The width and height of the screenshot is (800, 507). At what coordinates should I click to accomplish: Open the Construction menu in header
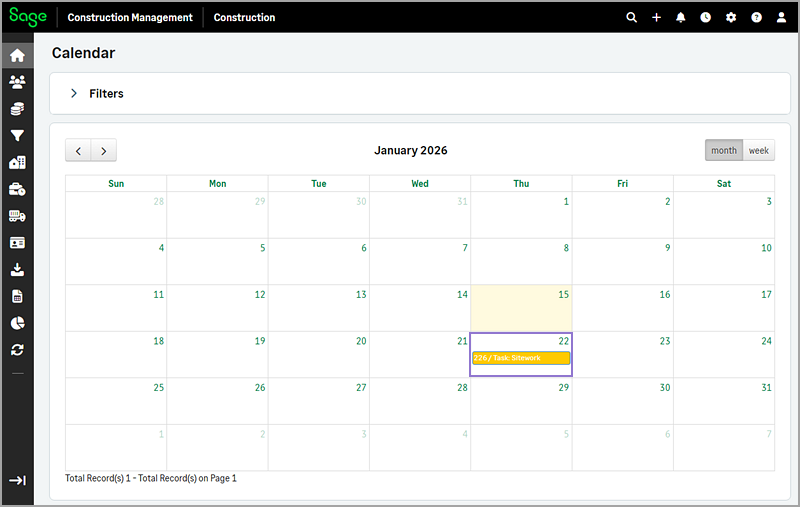[x=244, y=17]
